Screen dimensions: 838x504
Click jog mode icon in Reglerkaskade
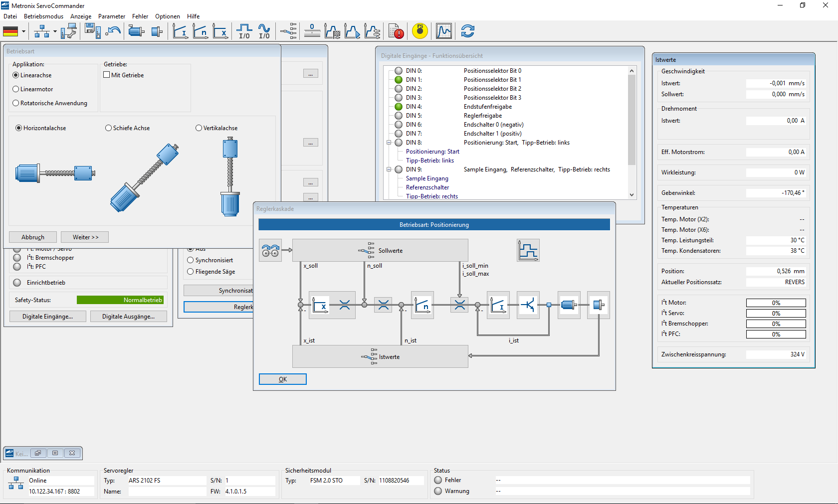[270, 250]
